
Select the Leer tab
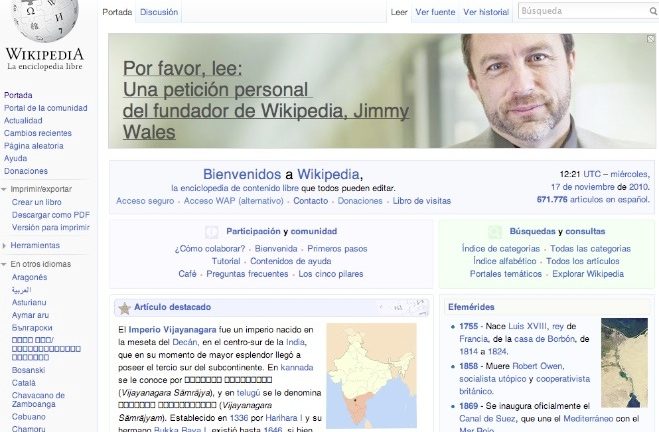399,12
